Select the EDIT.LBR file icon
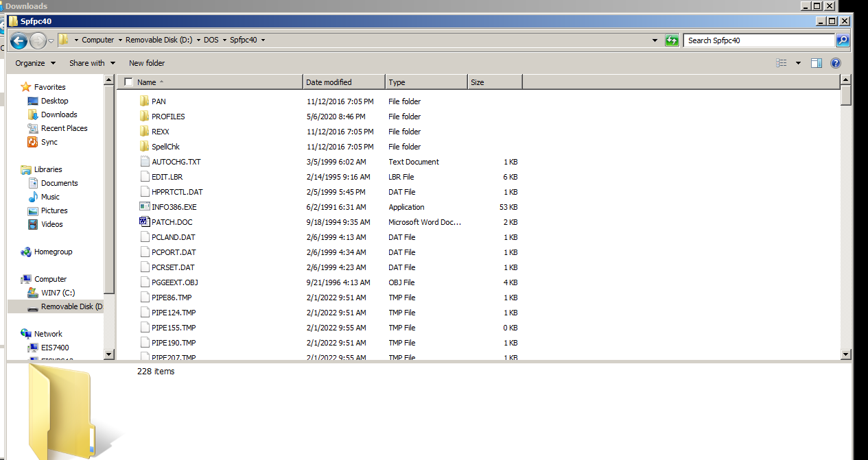The width and height of the screenshot is (868, 460). (144, 177)
